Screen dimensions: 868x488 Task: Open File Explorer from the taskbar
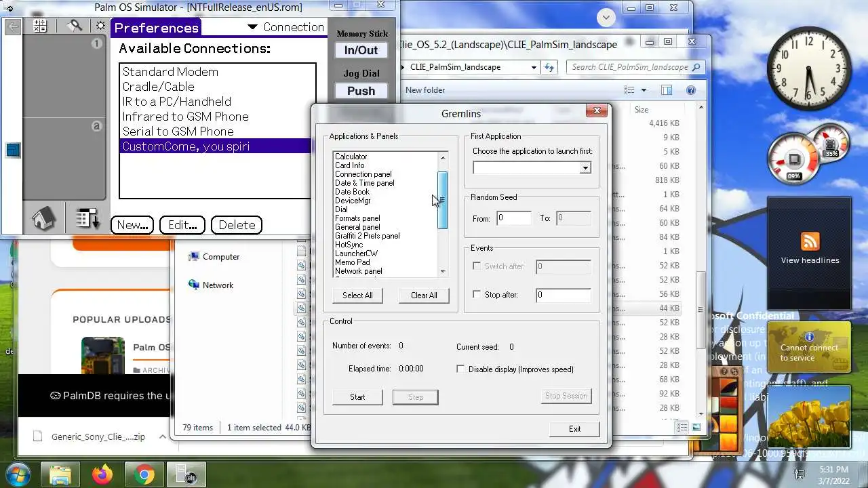coord(60,474)
